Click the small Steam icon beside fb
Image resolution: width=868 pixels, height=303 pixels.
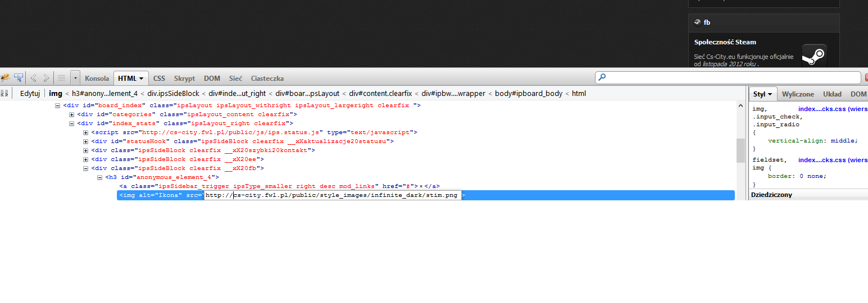[x=697, y=22]
